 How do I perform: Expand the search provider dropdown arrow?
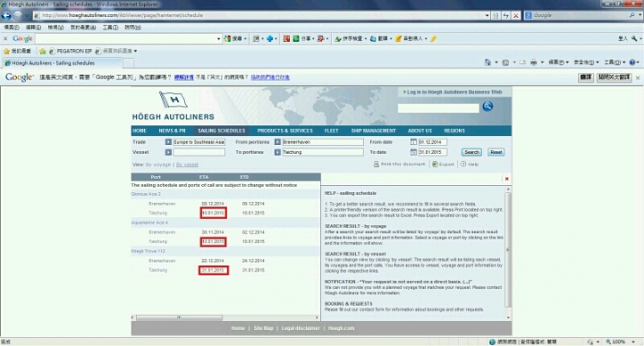pyautogui.click(x=640, y=15)
